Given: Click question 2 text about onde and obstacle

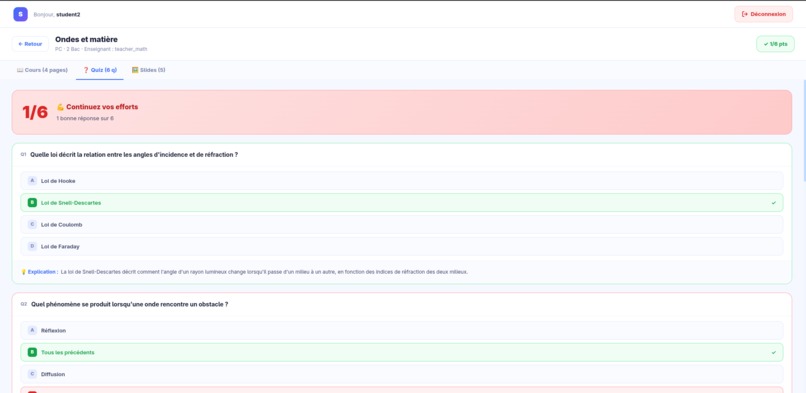Looking at the screenshot, I should pyautogui.click(x=130, y=304).
